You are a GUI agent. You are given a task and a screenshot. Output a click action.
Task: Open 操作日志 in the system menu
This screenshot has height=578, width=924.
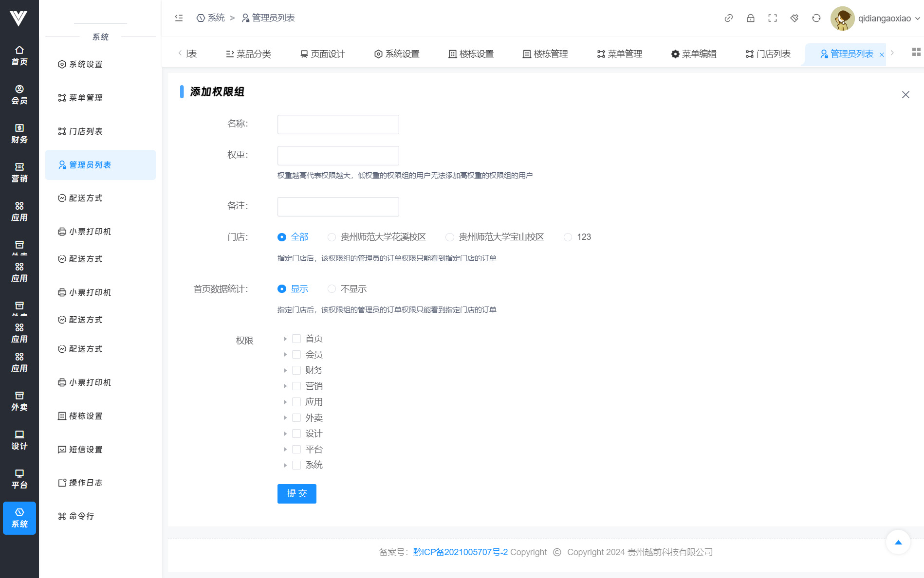pos(86,483)
